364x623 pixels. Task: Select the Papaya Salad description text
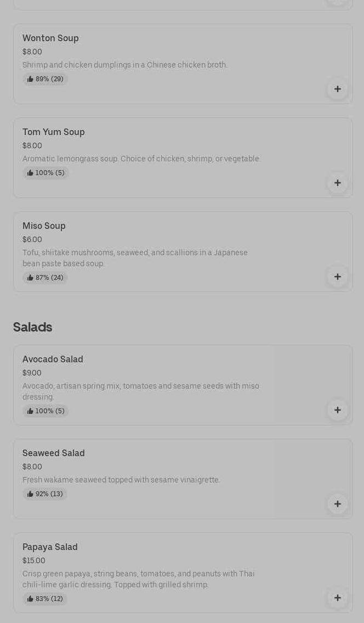point(139,579)
